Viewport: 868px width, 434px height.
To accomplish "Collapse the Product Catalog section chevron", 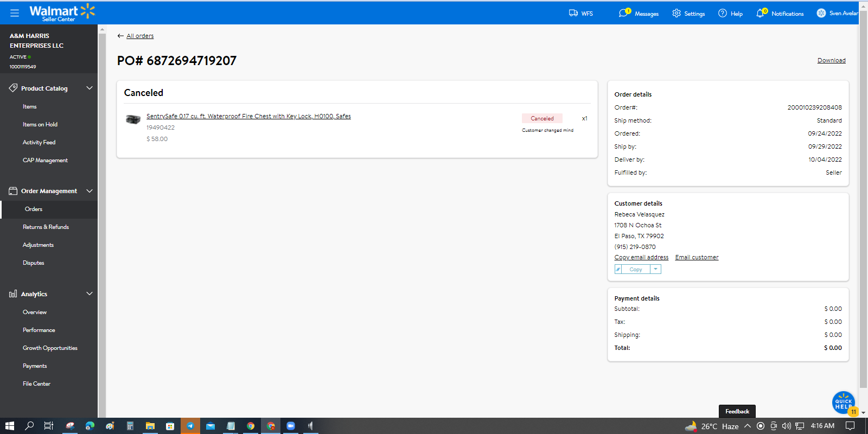I will 90,88.
